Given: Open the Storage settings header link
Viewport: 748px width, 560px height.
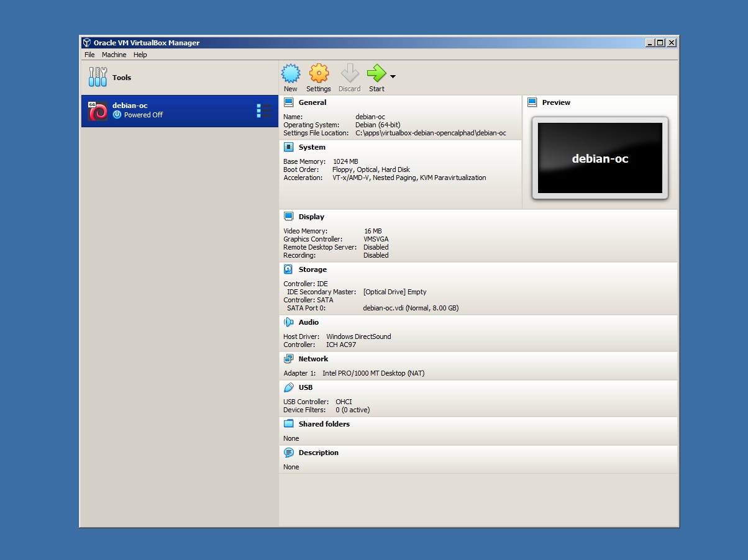Looking at the screenshot, I should coord(312,269).
